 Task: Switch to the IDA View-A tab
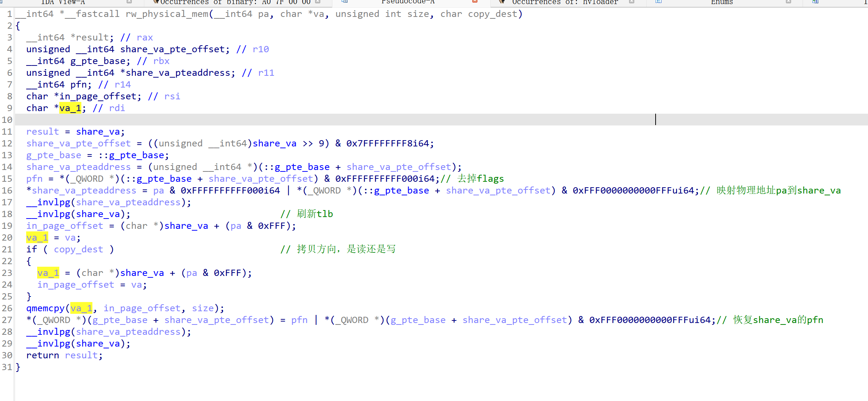click(63, 2)
